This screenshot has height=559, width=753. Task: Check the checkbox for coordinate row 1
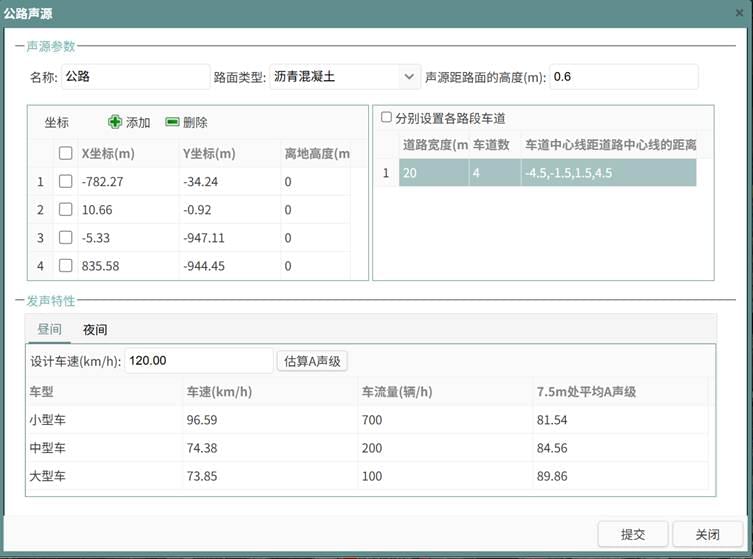pos(65,182)
